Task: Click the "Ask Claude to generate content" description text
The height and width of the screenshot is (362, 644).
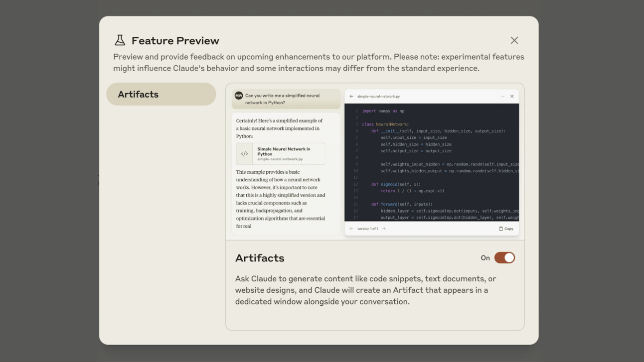Action: [x=365, y=290]
